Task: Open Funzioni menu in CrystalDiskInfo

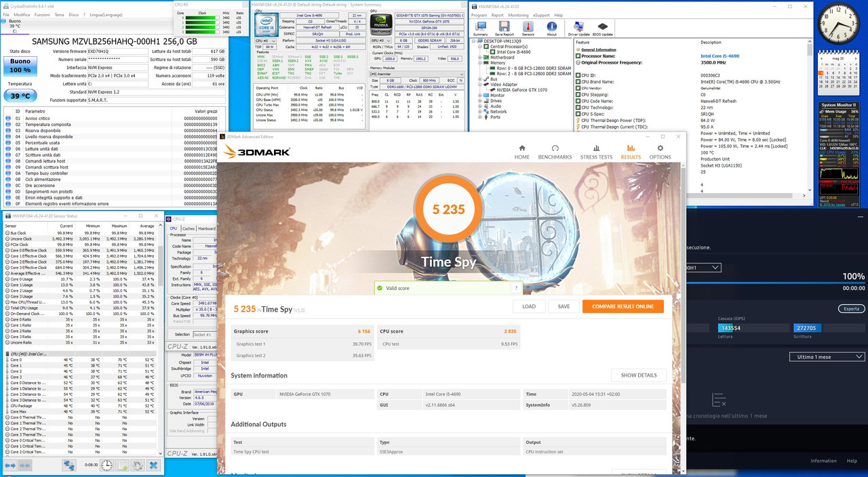Action: click(x=42, y=14)
